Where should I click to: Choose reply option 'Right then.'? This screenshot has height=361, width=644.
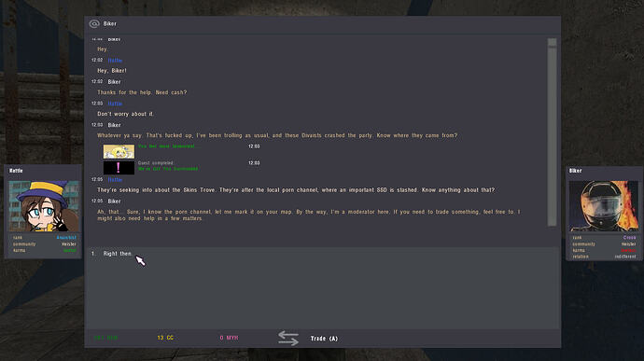click(118, 254)
